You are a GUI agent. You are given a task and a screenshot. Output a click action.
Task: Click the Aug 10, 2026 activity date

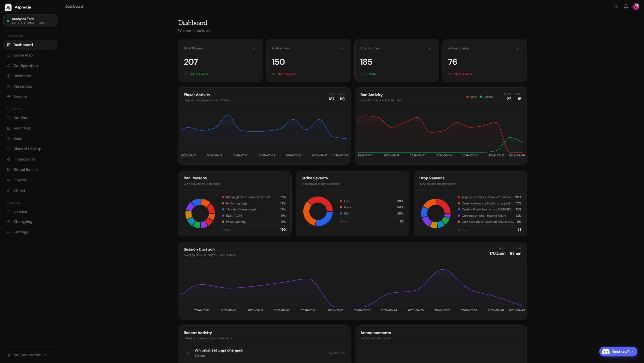point(336,353)
